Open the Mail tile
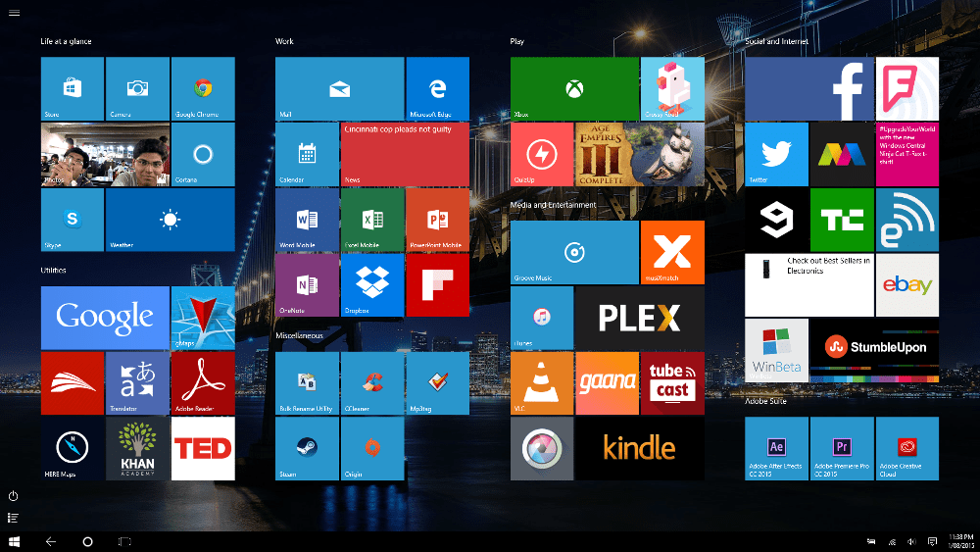Viewport: 980px width, 552px height. [339, 89]
